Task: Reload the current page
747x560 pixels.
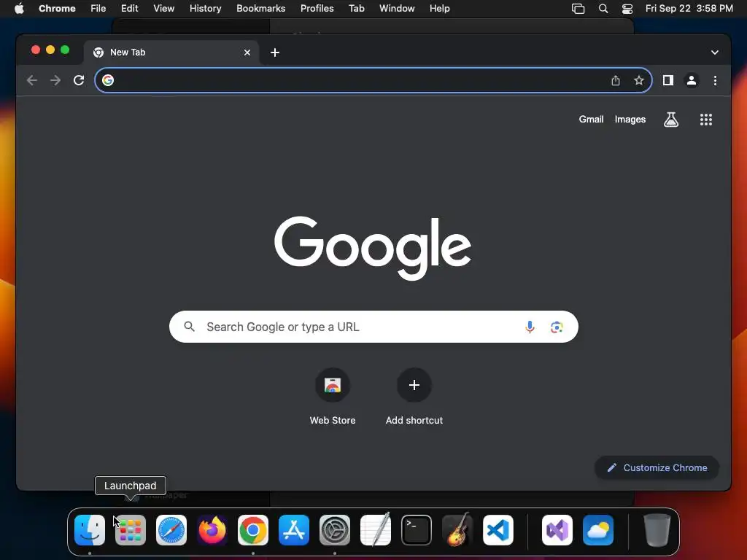Action: pos(79,80)
